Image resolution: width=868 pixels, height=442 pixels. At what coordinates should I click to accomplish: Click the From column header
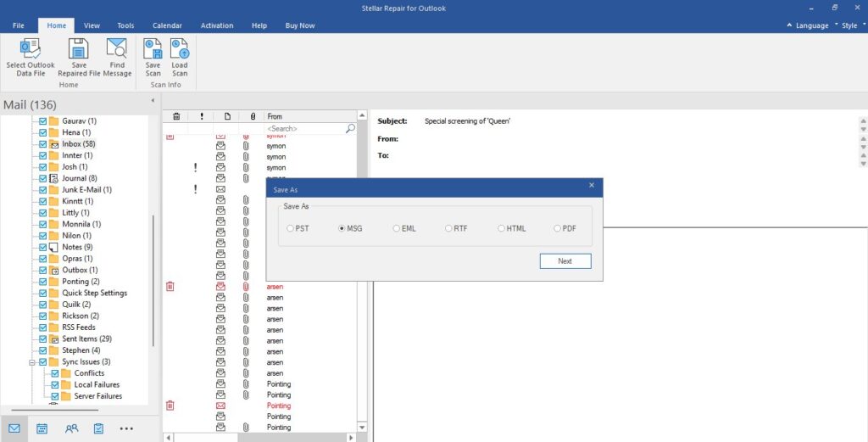point(310,116)
